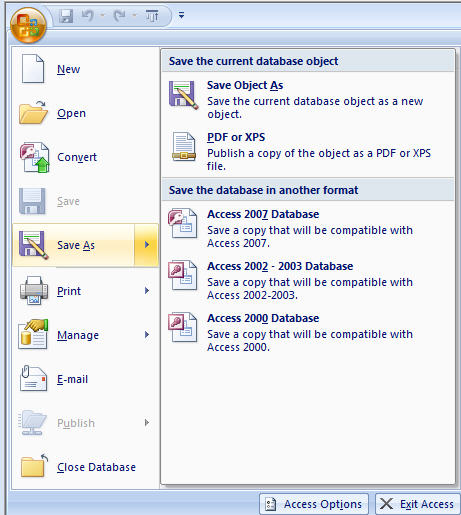Click the open folder icon for Open

coord(33,113)
